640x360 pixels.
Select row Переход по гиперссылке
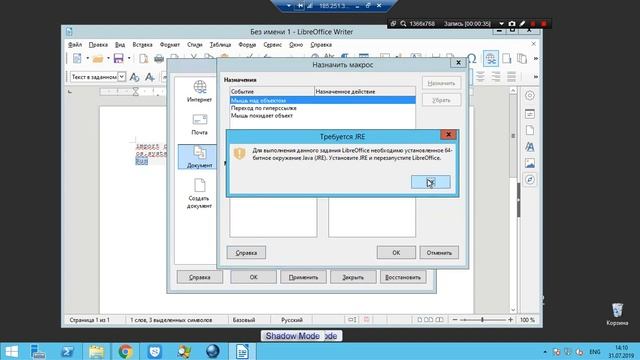pyautogui.click(x=322, y=108)
